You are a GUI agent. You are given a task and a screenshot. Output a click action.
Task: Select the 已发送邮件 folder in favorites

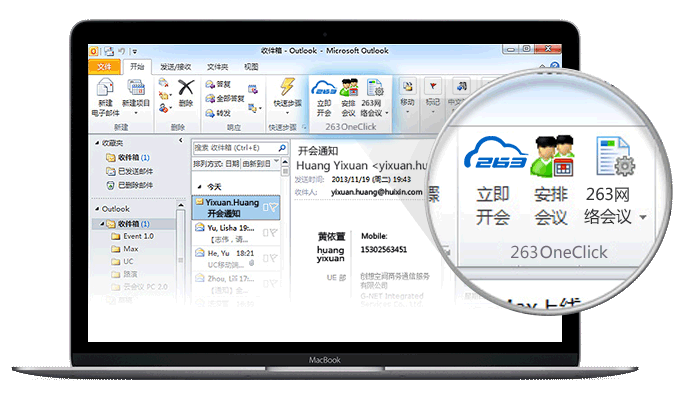[135, 171]
